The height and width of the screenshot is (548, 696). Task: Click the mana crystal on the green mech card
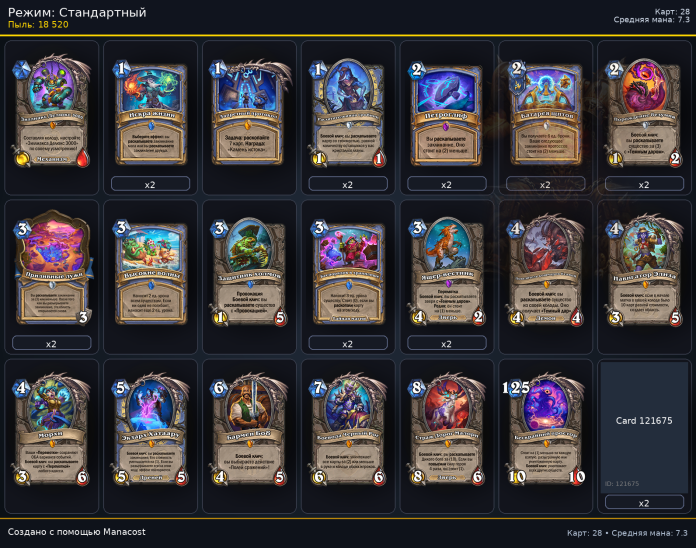coord(21,70)
